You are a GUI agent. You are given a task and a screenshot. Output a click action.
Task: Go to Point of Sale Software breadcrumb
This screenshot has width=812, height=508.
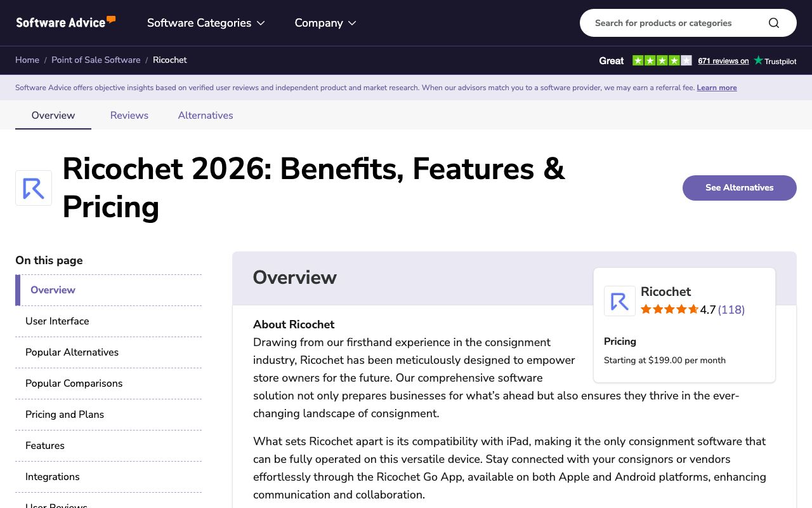96,60
